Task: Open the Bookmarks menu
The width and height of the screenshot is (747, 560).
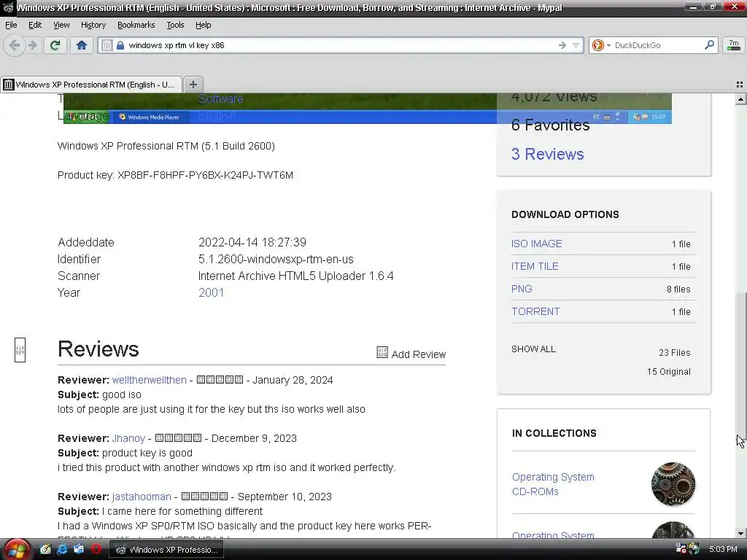Action: pyautogui.click(x=136, y=25)
